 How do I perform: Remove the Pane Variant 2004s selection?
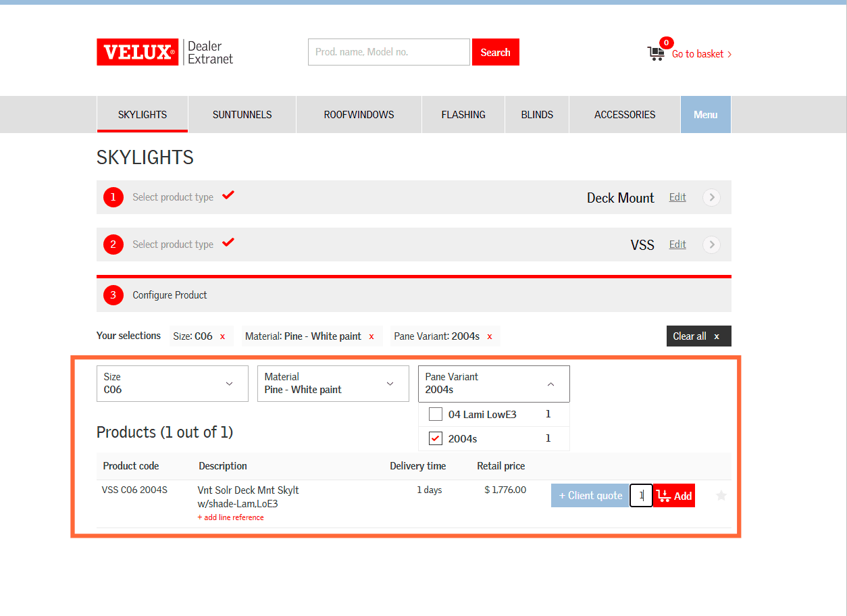coord(490,336)
